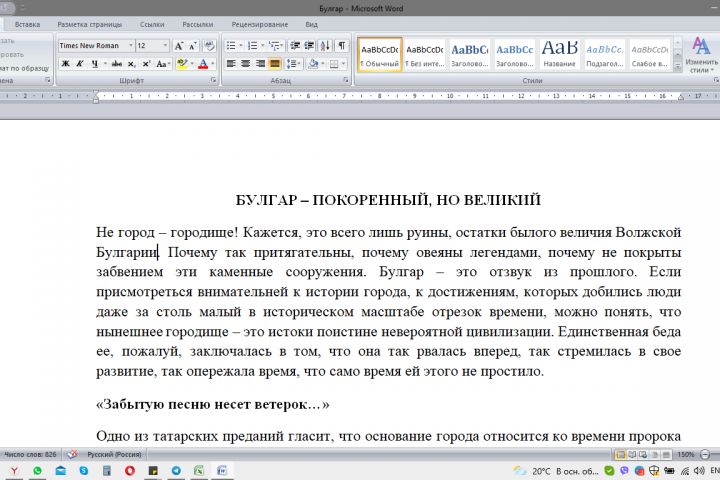Apply the Подзаголовок style
Viewport: 720px width, 480px height.
click(605, 55)
